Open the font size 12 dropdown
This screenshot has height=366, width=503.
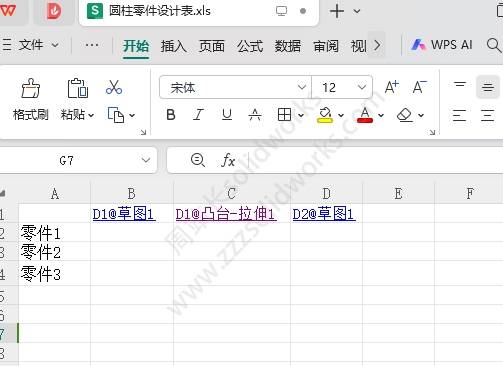point(362,87)
